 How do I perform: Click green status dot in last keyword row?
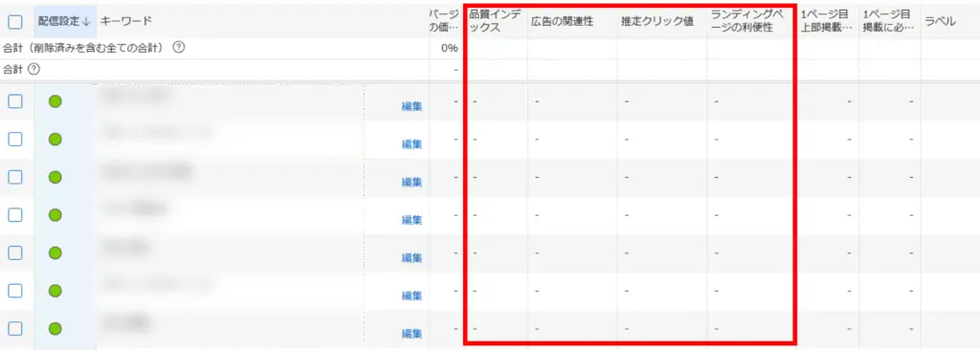[x=55, y=329]
